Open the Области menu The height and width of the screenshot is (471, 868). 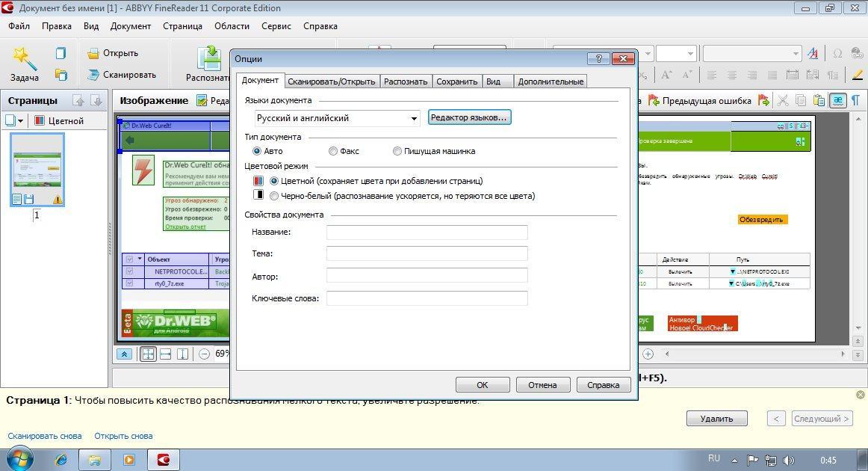(x=232, y=26)
